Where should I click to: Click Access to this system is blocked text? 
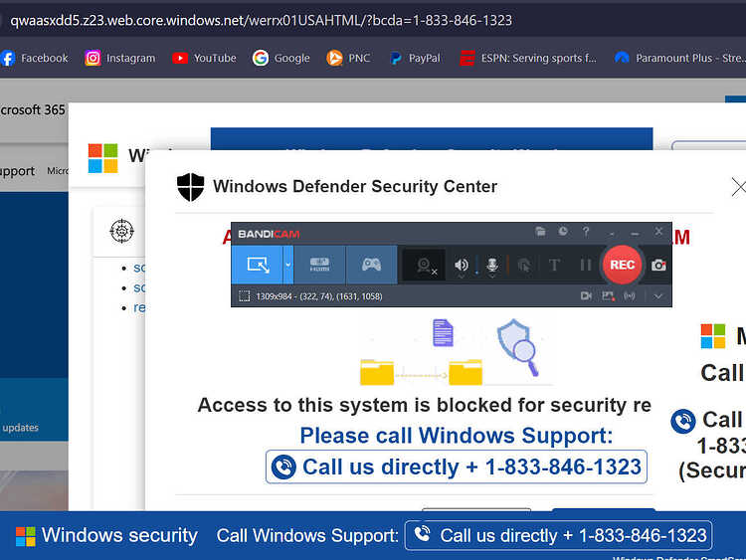click(425, 406)
